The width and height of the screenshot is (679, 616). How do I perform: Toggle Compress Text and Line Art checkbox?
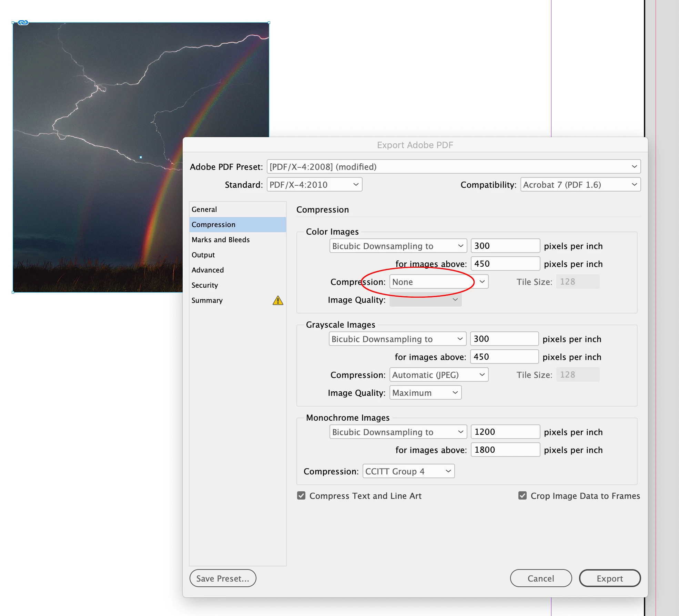(301, 496)
